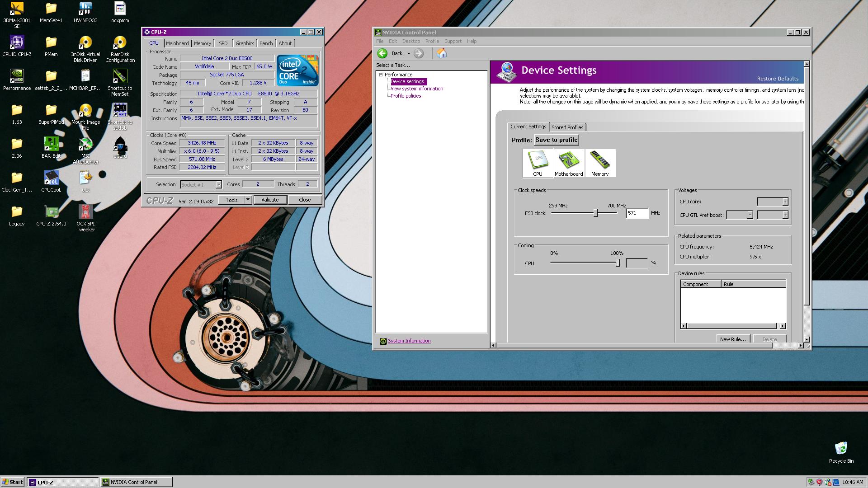Collapse the Performance tree node
The width and height of the screenshot is (868, 488).
click(381, 75)
